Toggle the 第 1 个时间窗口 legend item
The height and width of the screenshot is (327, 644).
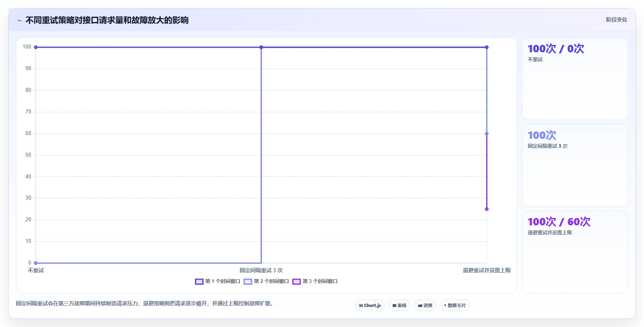point(217,281)
